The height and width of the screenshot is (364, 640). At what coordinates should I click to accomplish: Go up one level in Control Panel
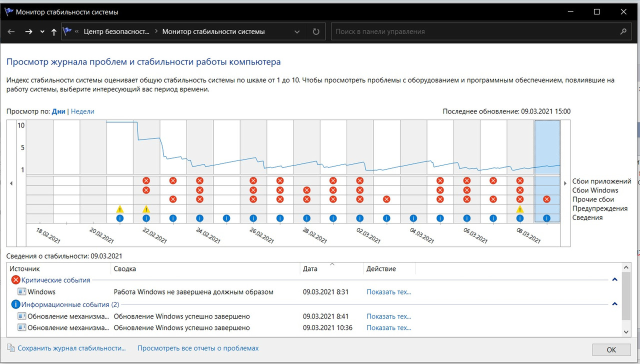[x=54, y=31]
